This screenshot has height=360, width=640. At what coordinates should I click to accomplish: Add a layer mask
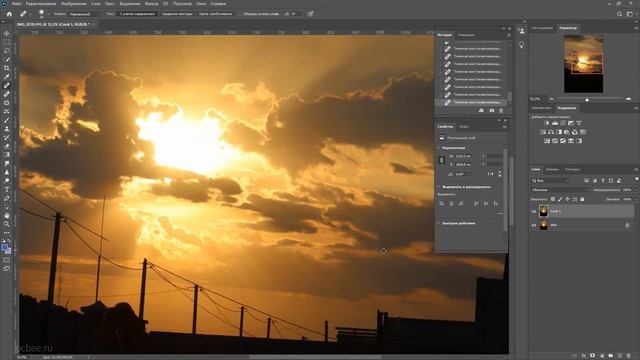(593, 356)
